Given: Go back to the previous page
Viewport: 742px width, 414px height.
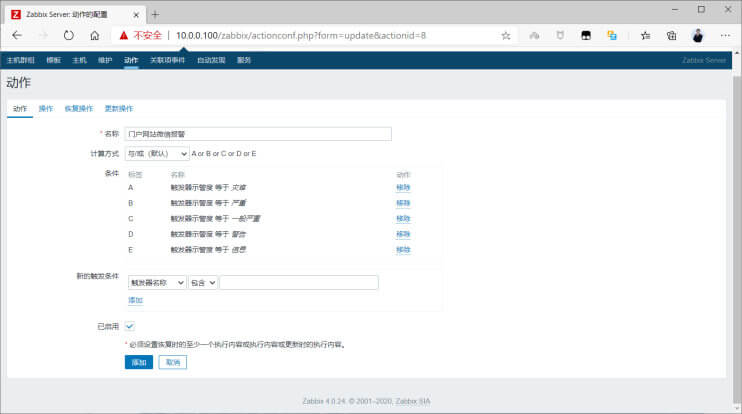Looking at the screenshot, I should [x=17, y=35].
